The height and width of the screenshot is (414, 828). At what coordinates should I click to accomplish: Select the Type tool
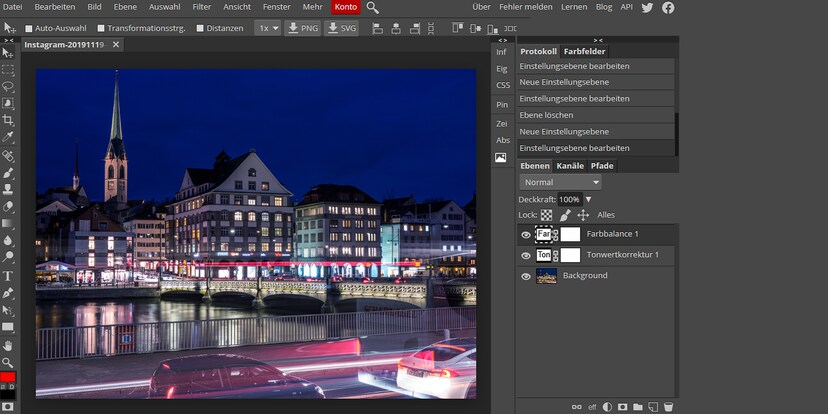click(x=8, y=276)
